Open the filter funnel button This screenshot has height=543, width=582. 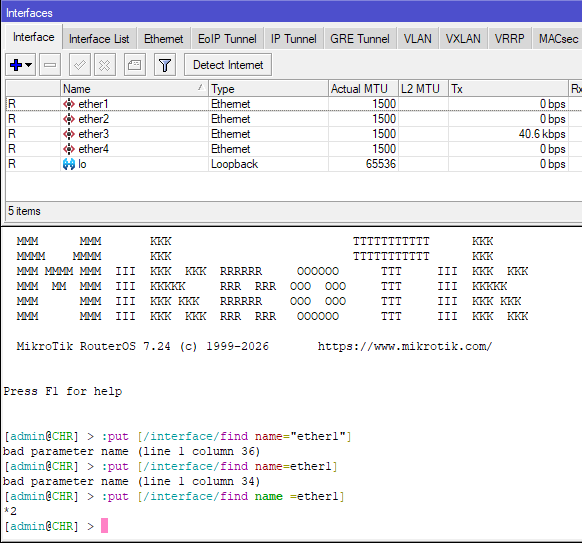pyautogui.click(x=165, y=65)
